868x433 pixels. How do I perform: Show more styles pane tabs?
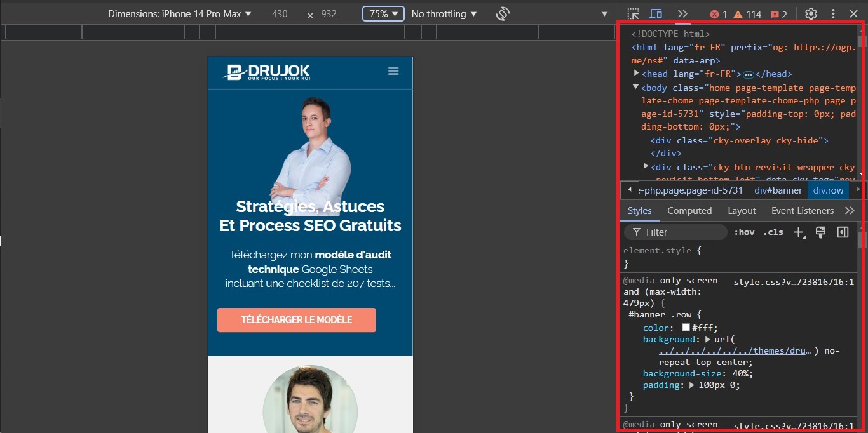[x=850, y=211]
